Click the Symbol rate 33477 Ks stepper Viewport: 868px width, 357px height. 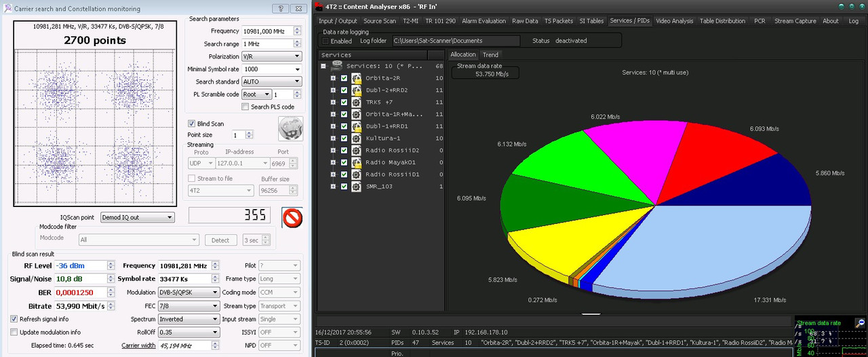pos(216,279)
